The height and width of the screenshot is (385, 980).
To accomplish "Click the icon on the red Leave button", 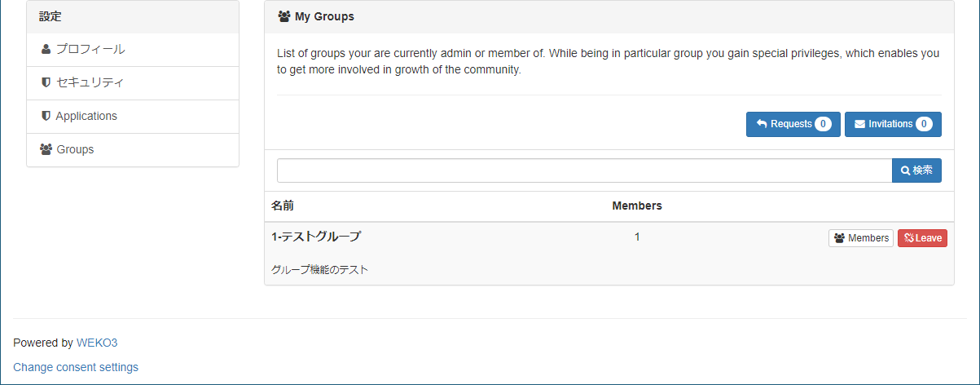I will click(908, 238).
